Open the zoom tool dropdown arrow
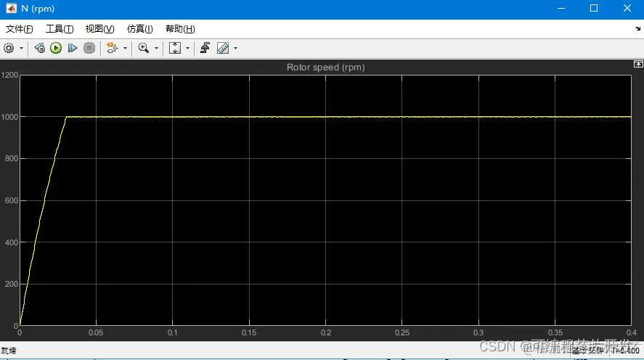 tap(156, 49)
